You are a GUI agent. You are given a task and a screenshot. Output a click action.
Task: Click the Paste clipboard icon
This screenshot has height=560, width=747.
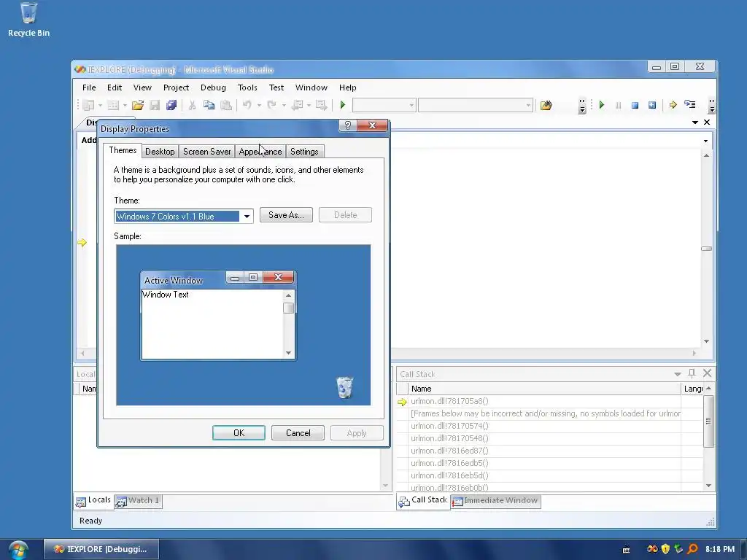[226, 105]
